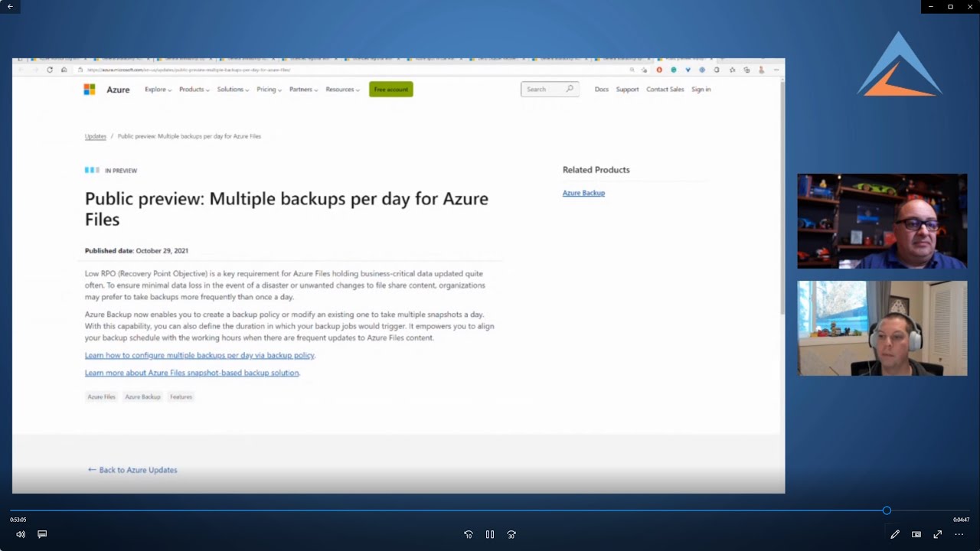Image resolution: width=980 pixels, height=551 pixels.
Task: Open the player's more options menu
Action: (x=959, y=534)
